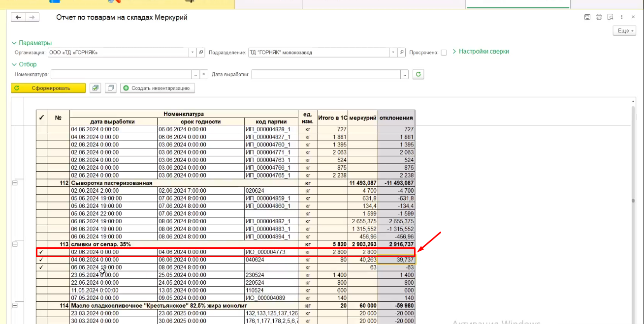Select the отклонения cell showing 39,737
Image resolution: width=644 pixels, height=324 pixels.
397,260
